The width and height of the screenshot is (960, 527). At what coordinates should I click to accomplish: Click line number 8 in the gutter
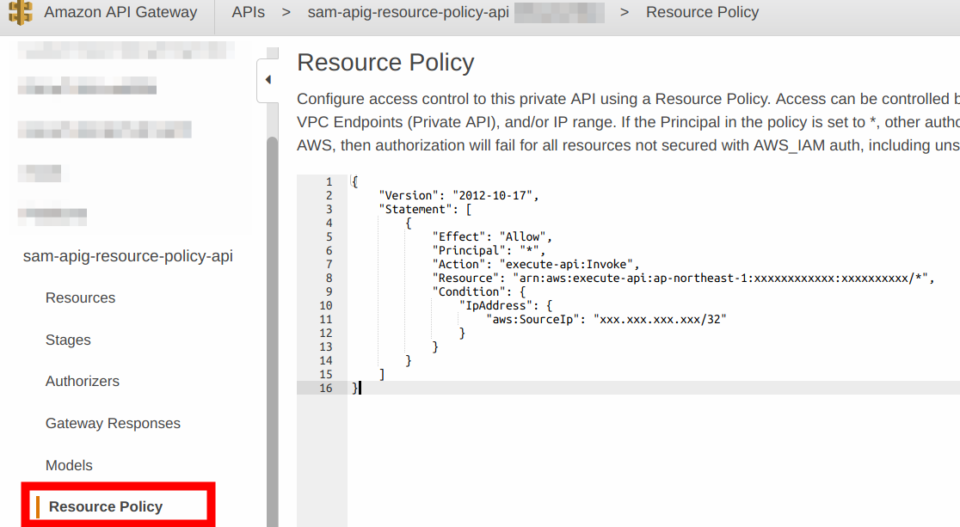tap(328, 278)
